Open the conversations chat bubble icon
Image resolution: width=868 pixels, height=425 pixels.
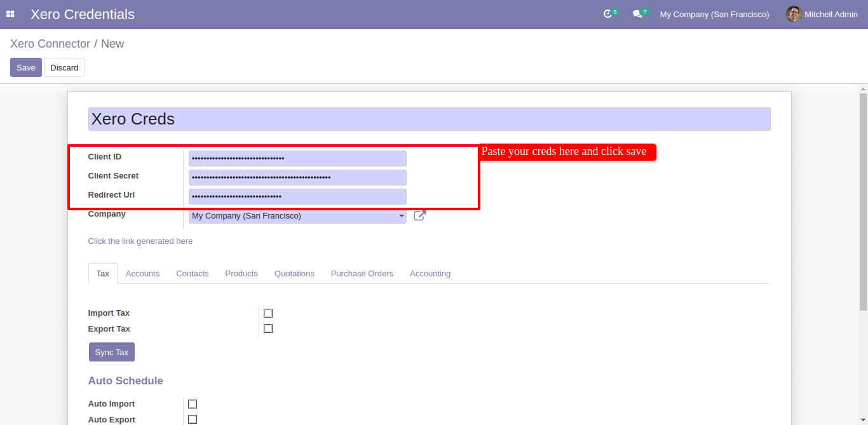pos(637,14)
